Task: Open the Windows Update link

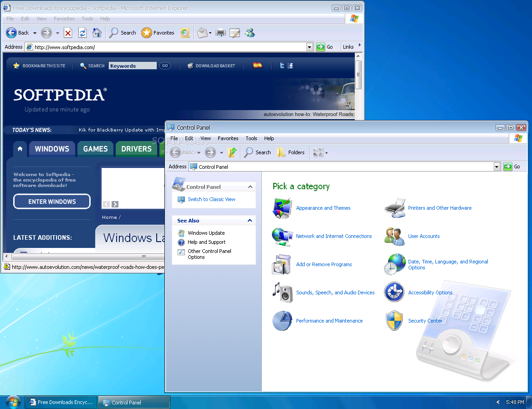Action: [x=206, y=233]
